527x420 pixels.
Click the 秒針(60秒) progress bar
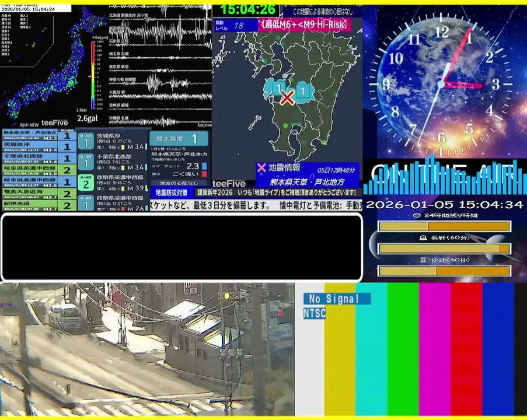pyautogui.click(x=444, y=271)
